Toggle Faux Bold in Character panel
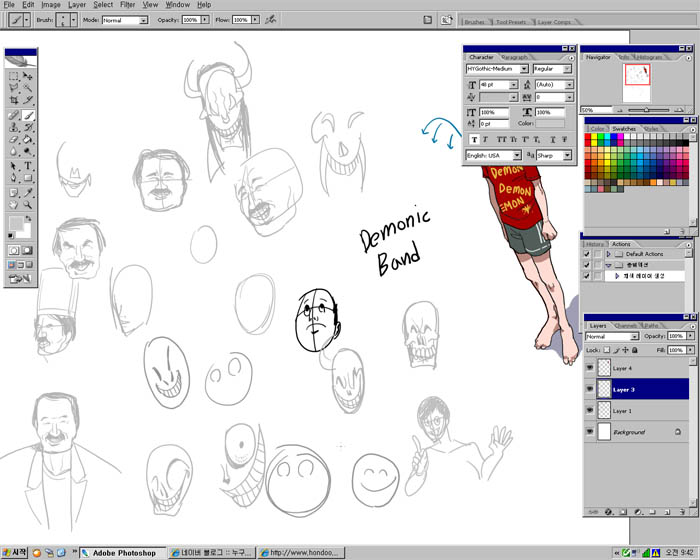This screenshot has height=560, width=700. click(474, 140)
